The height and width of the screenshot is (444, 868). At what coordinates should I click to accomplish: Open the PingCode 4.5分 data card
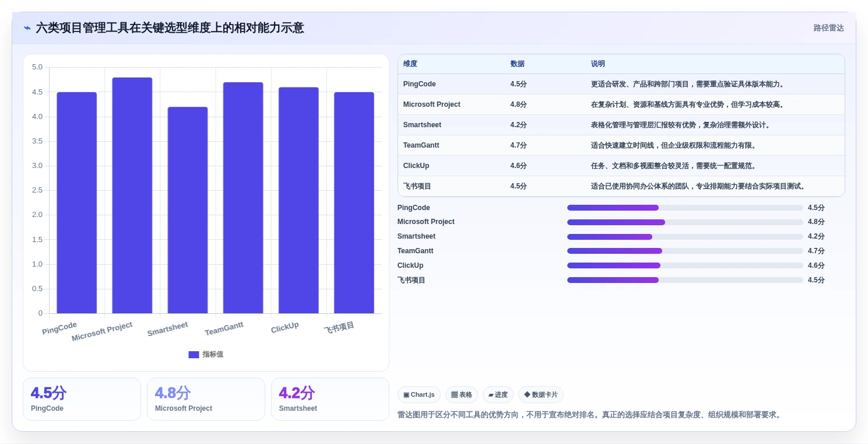[82, 399]
